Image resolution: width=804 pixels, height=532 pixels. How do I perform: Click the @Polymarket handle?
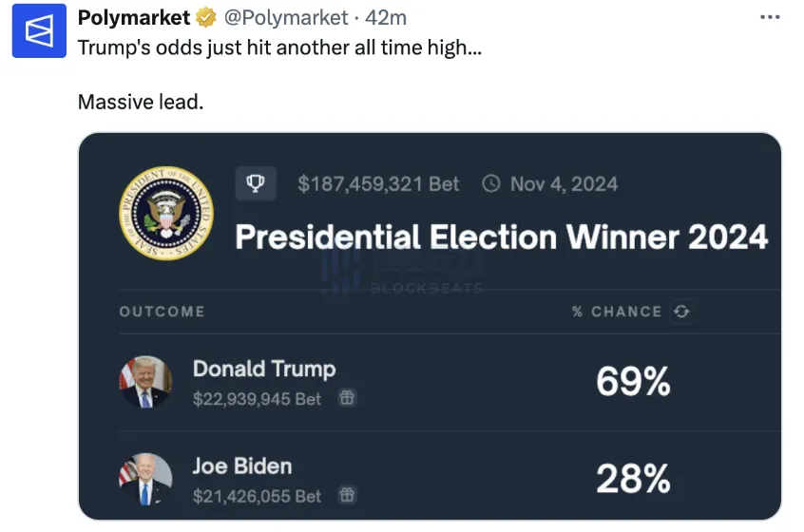285,17
